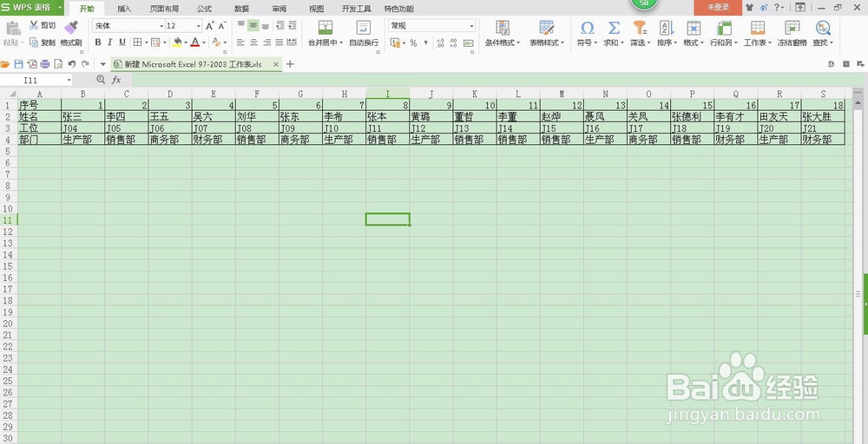Viewport: 868px width, 444px height.
Task: Click the undo arrow icon
Action: 72,64
